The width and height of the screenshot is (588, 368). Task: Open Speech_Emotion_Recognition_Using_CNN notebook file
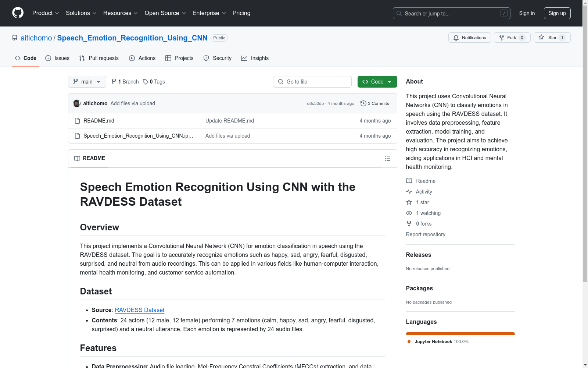139,136
